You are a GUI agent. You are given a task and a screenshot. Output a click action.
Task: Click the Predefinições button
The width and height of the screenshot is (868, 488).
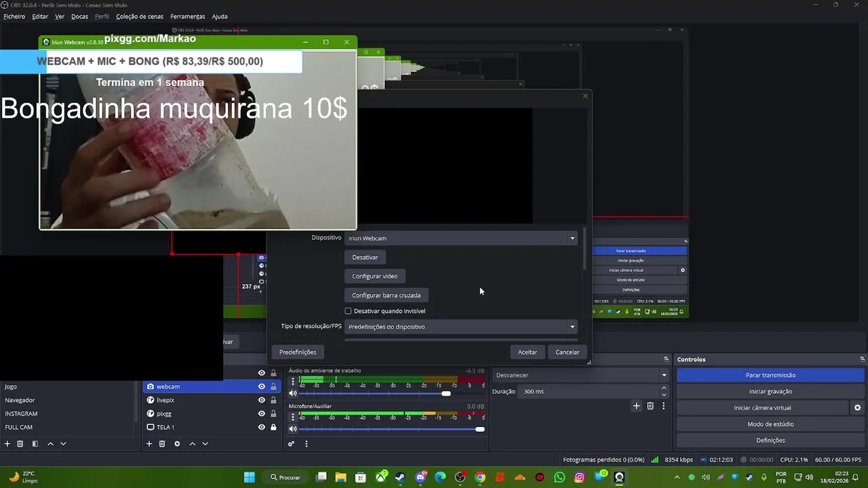pyautogui.click(x=298, y=352)
